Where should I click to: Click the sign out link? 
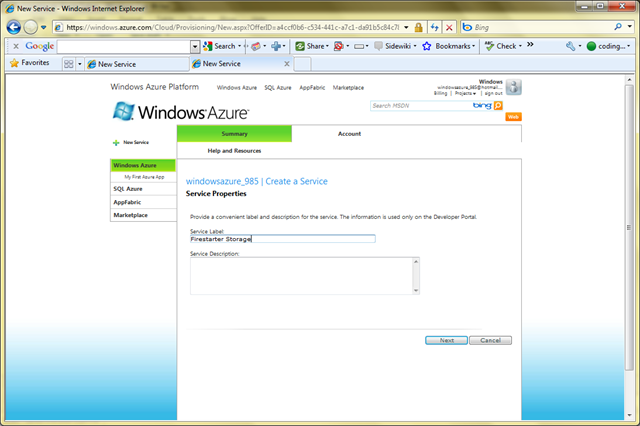tap(493, 92)
